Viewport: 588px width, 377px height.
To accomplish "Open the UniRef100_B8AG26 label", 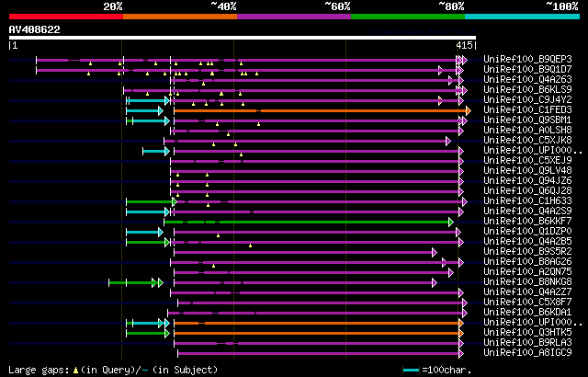I will 527,262.
